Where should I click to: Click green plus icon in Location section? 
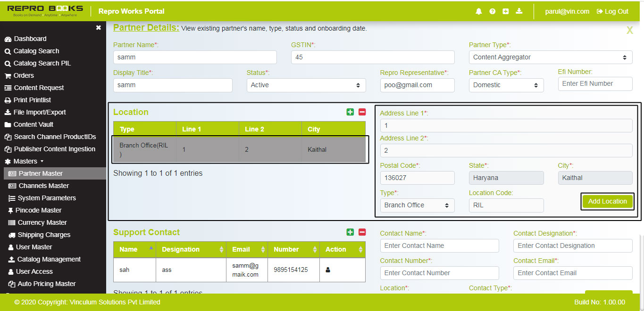coord(350,112)
